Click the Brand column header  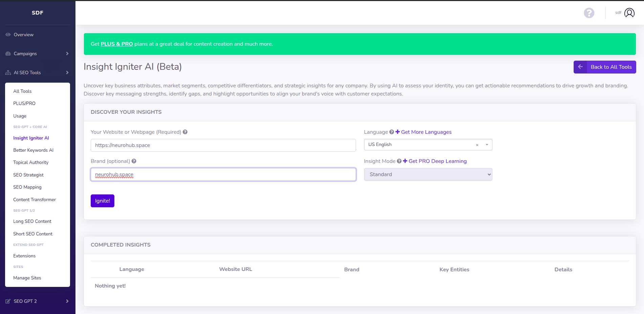[352, 270]
